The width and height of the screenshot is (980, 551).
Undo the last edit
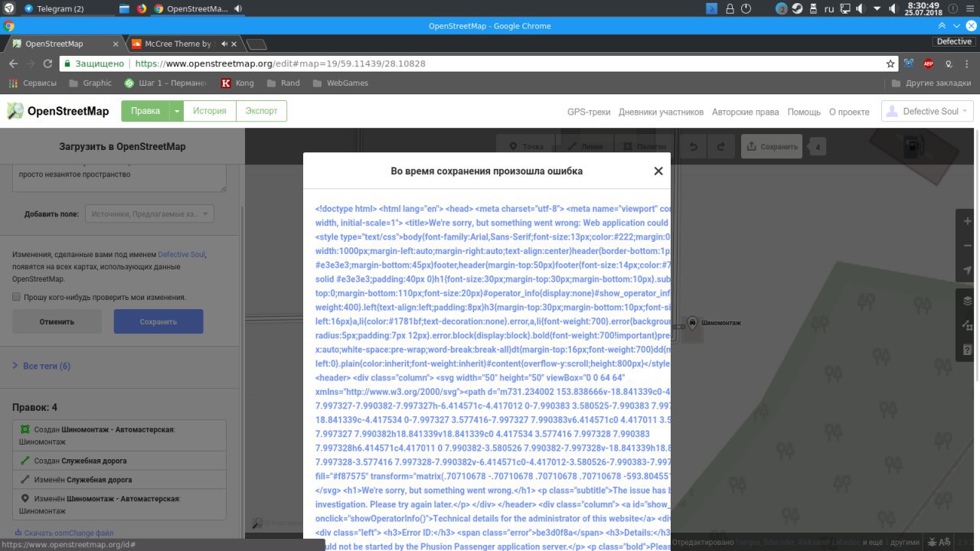point(694,146)
